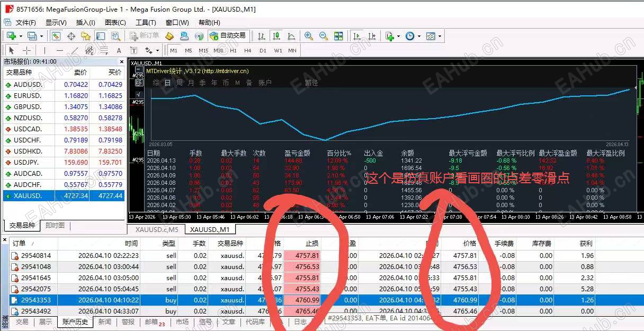Toggle chart shift icon

372,36
